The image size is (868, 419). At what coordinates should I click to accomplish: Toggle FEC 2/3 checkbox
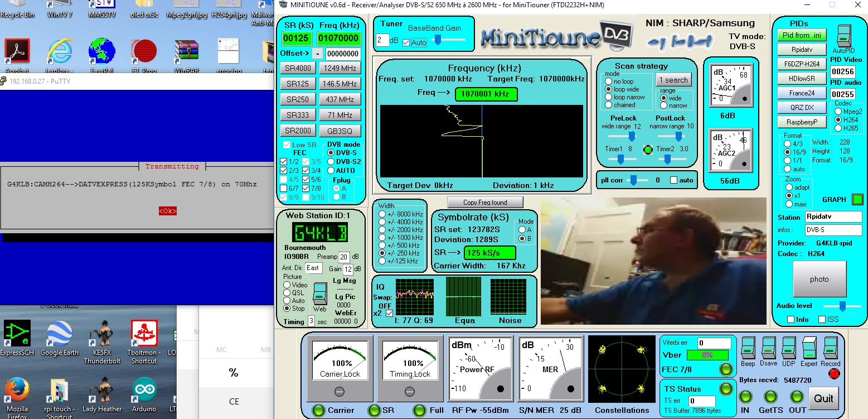click(x=284, y=171)
